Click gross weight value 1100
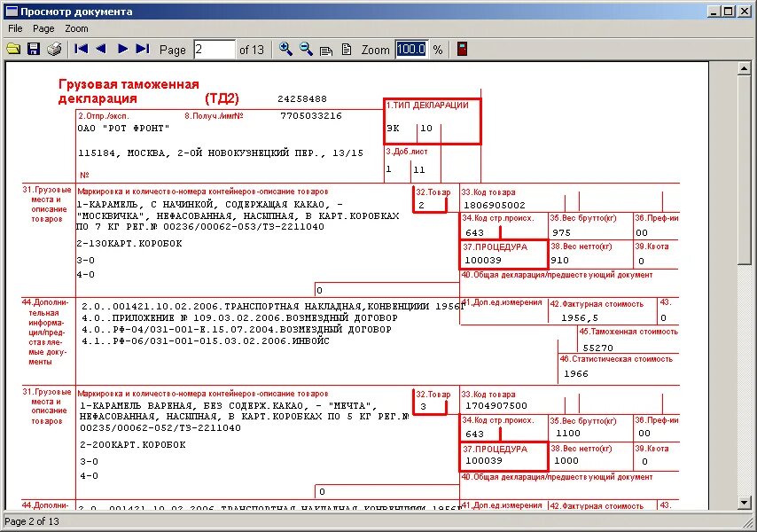 pos(567,434)
